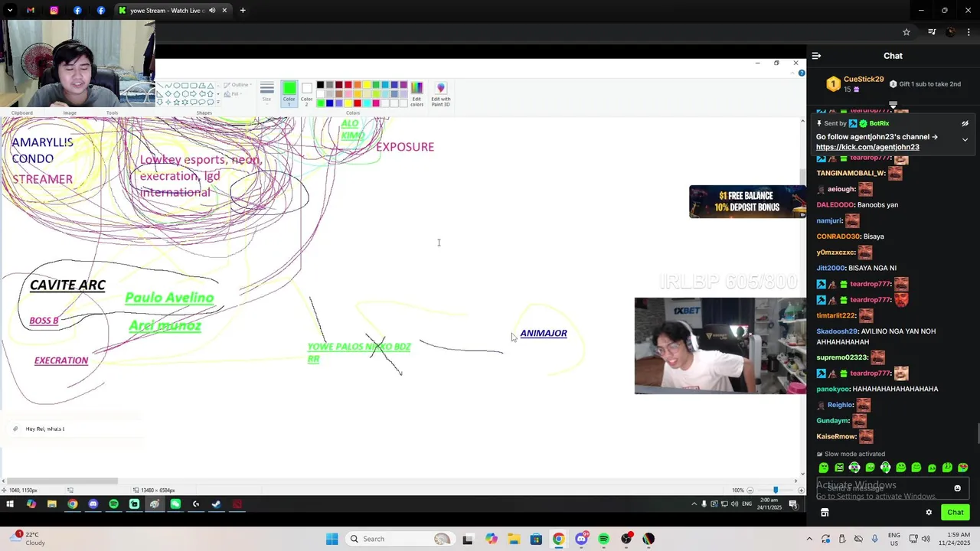This screenshot has width=980, height=551.
Task: Hide the pinned BotRix message
Action: 965,123
